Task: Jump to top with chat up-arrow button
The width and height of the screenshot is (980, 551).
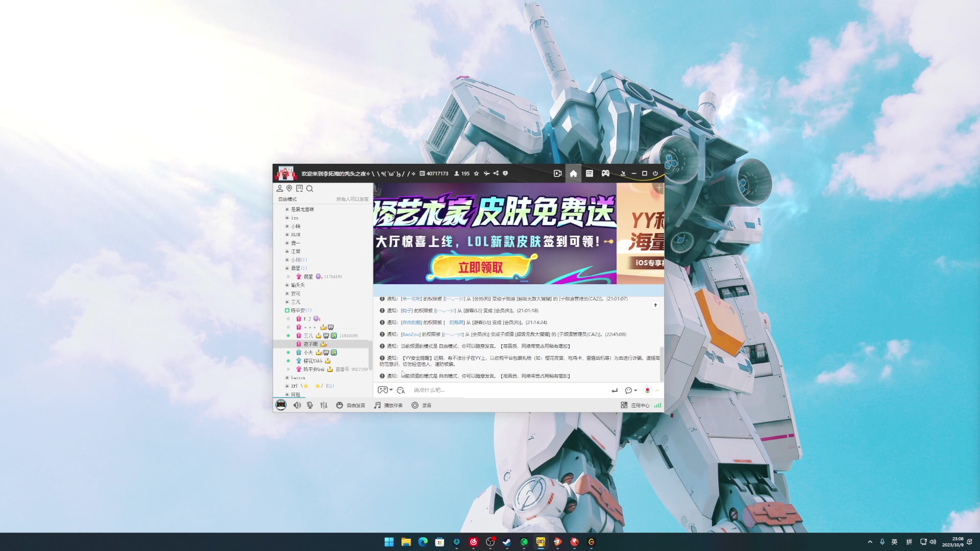Action: click(655, 305)
